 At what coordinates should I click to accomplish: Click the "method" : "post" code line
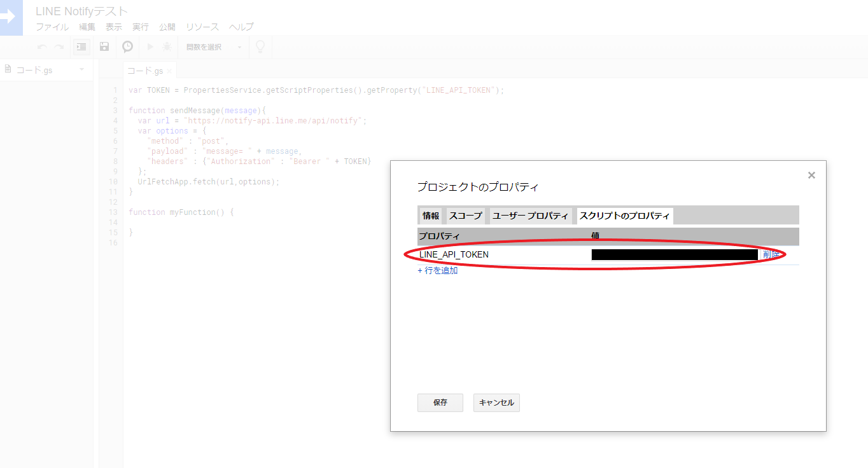click(188, 141)
